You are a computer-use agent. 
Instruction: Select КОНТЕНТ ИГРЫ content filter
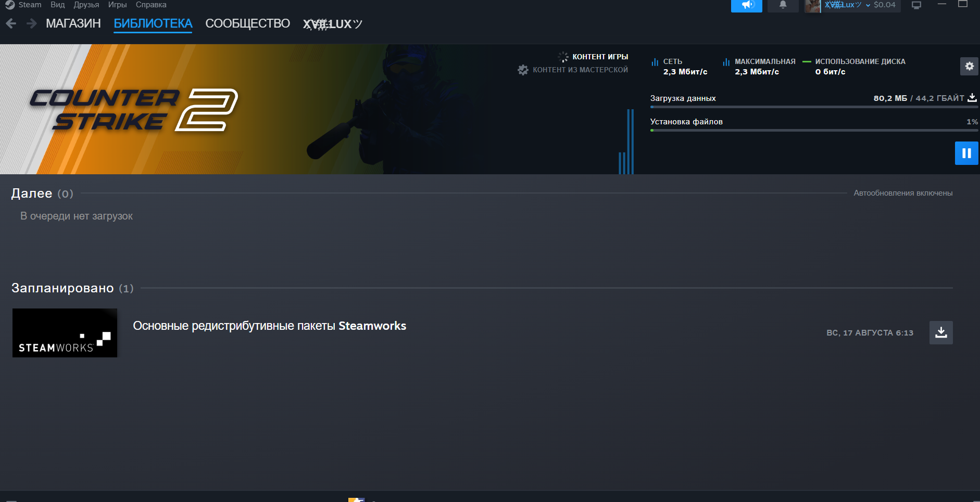coord(600,57)
